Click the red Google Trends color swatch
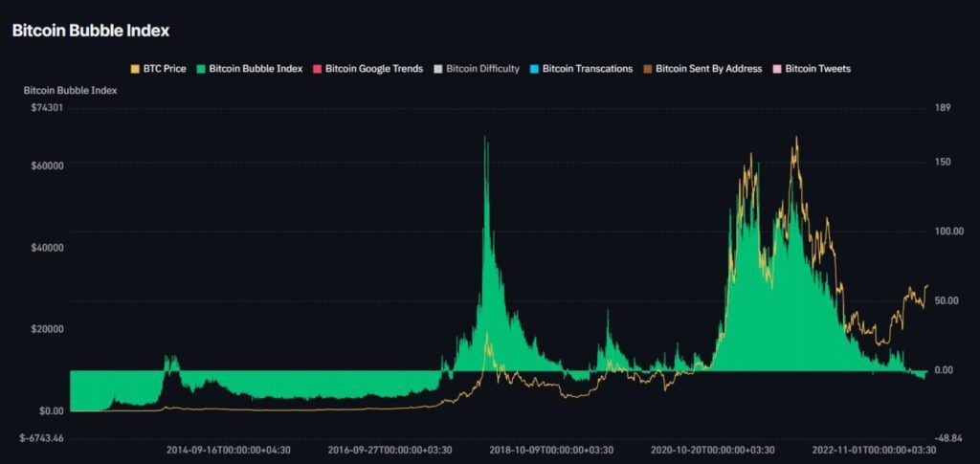The width and height of the screenshot is (980, 464). 317,69
